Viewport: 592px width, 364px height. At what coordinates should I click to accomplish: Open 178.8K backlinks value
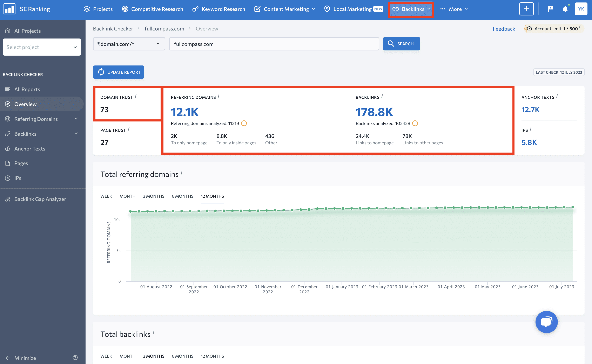374,112
